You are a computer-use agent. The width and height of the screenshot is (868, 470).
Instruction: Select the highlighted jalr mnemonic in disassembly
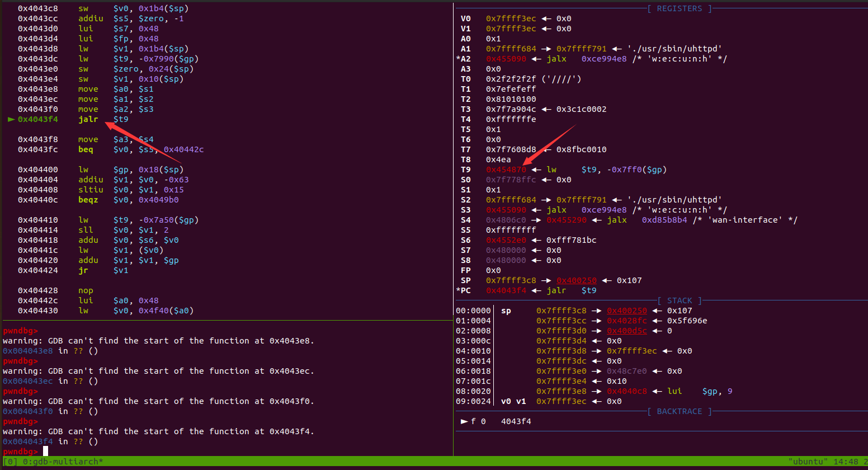[88, 119]
